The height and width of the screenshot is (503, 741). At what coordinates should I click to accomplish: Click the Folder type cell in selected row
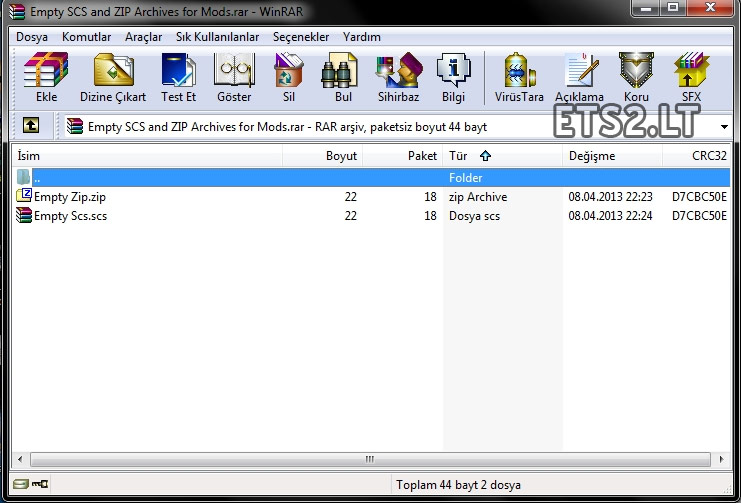pos(465,178)
